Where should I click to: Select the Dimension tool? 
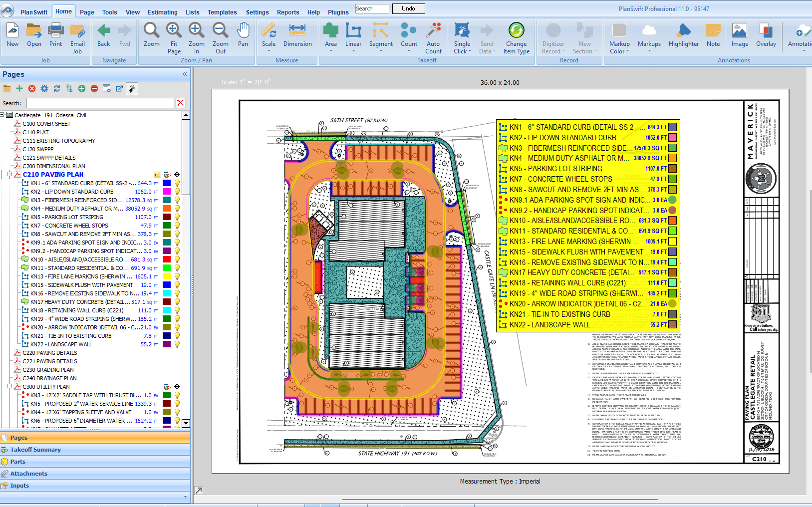point(297,31)
